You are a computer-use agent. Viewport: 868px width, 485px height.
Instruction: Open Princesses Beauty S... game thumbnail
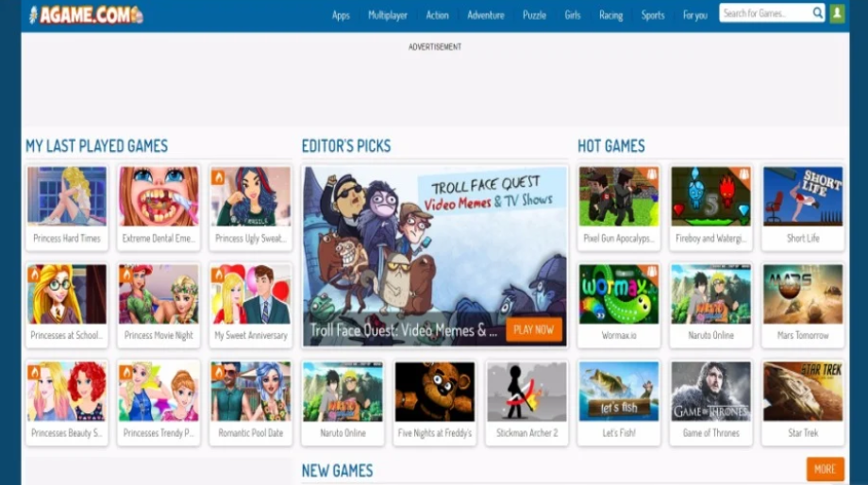click(67, 392)
